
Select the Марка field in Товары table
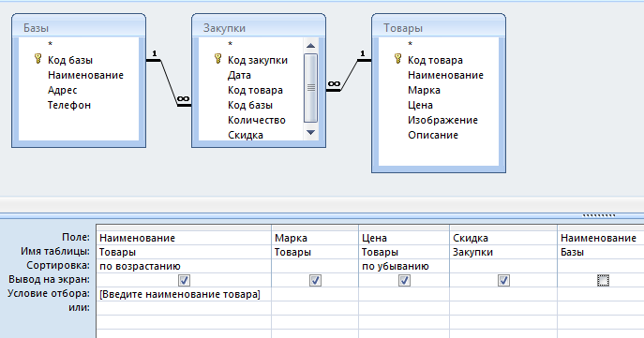[x=424, y=90]
